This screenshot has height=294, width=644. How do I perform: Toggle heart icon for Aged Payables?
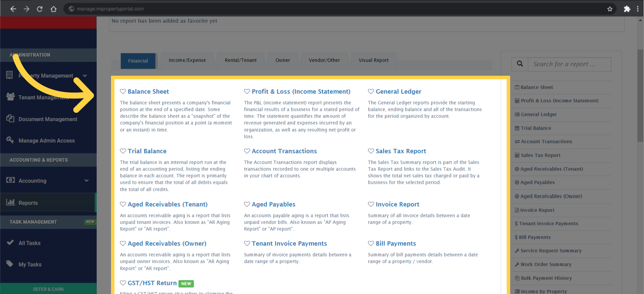tap(247, 204)
